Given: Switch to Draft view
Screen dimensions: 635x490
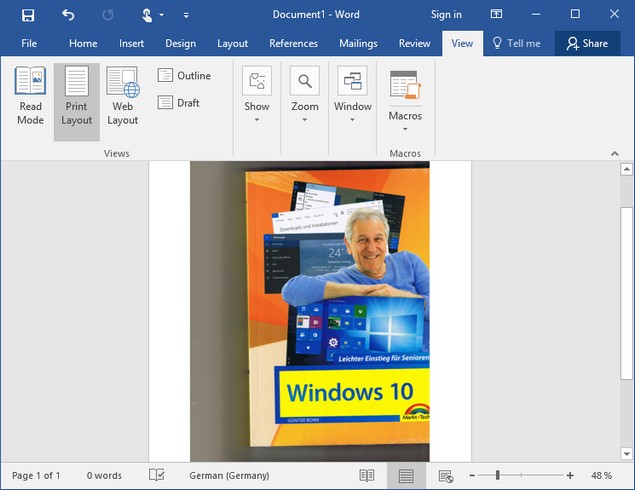Looking at the screenshot, I should [x=179, y=102].
